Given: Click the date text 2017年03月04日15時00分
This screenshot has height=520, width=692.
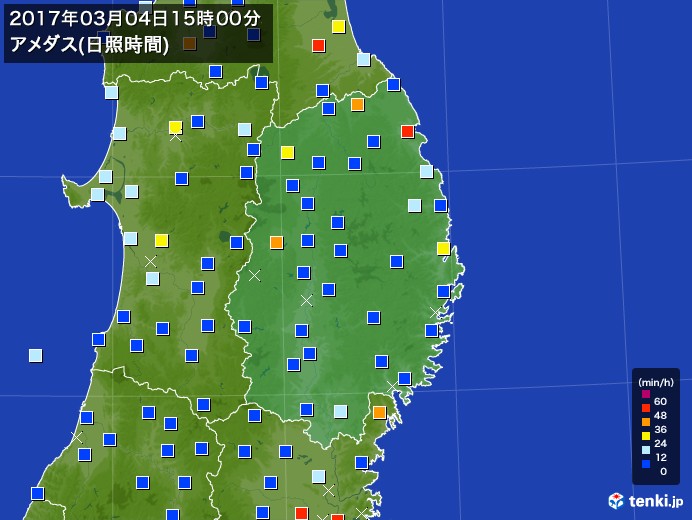Looking at the screenshot, I should click(135, 19).
